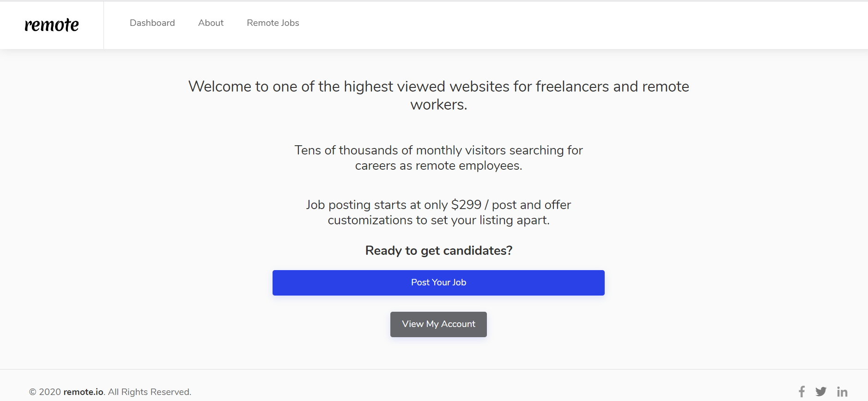The width and height of the screenshot is (868, 401).
Task: Follow the remote.io footer link
Action: click(x=83, y=392)
